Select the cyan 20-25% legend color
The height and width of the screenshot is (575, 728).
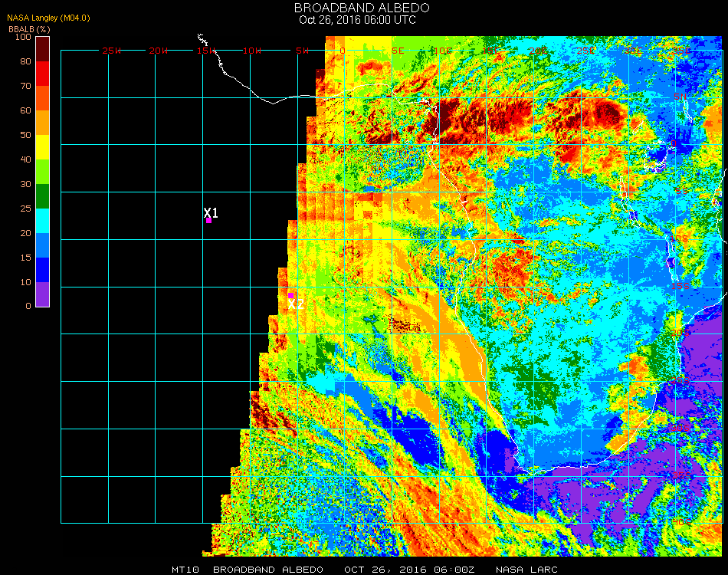click(43, 221)
